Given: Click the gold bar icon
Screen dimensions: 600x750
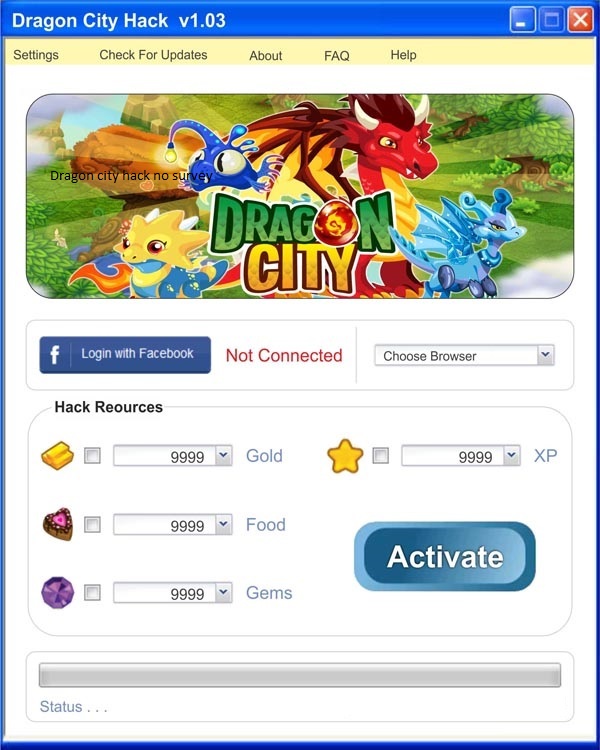Looking at the screenshot, I should 57,455.
